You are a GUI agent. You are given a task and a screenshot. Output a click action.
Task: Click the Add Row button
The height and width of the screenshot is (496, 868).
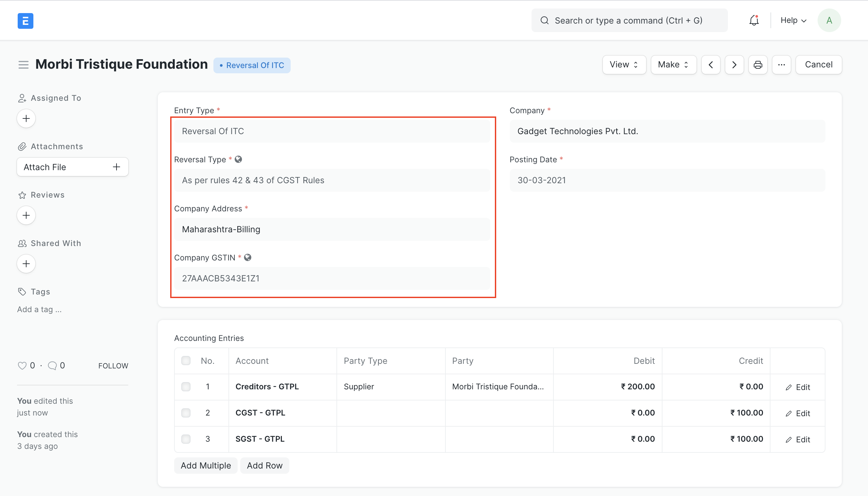(x=265, y=466)
